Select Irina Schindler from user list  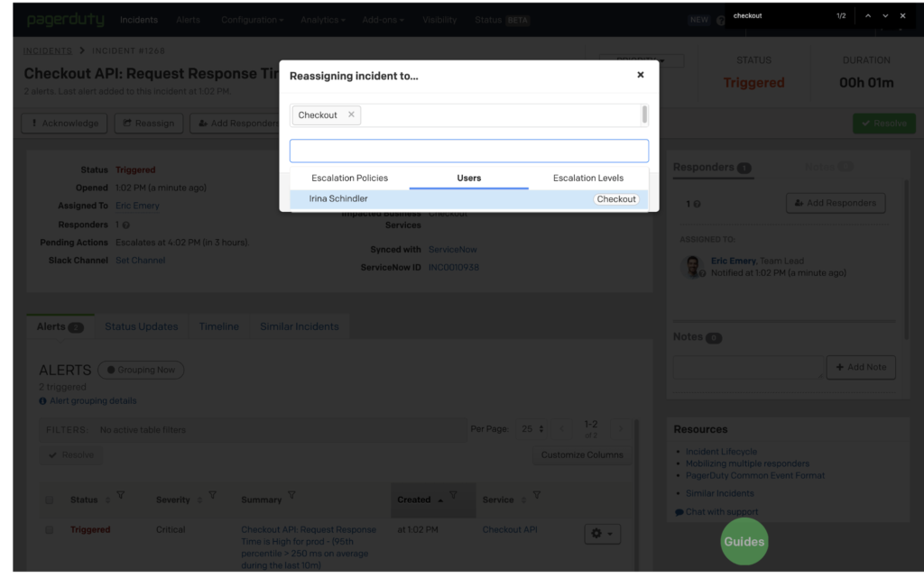(x=338, y=198)
